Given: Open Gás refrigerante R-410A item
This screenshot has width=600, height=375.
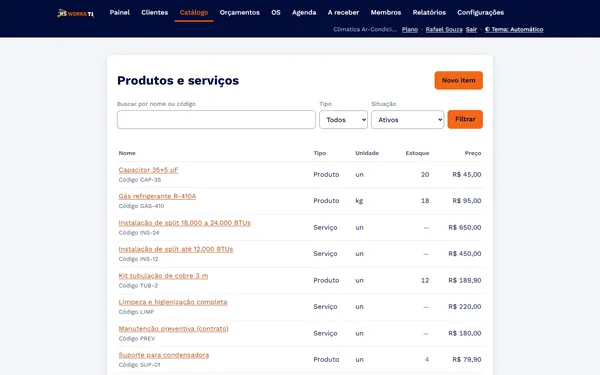Looking at the screenshot, I should 157,196.
